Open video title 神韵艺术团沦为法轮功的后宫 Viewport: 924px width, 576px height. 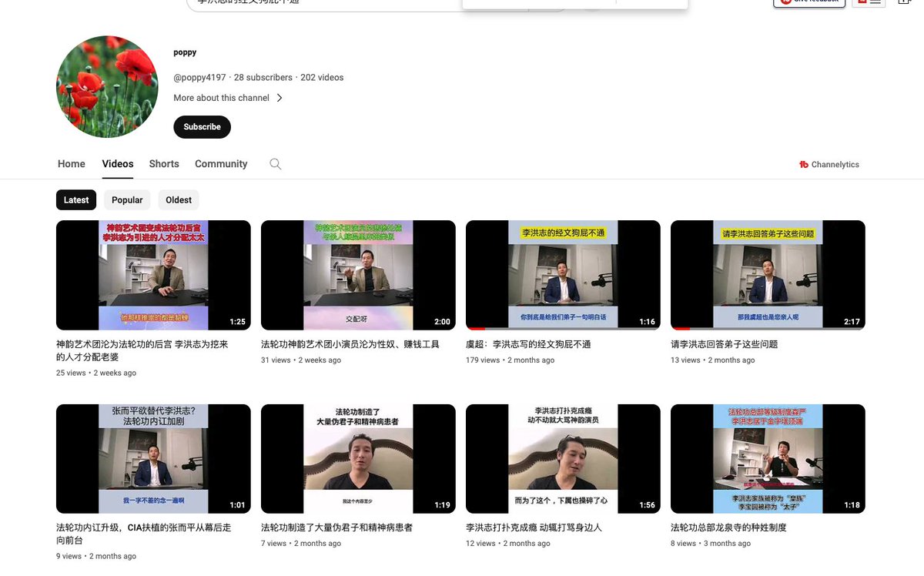pos(142,351)
